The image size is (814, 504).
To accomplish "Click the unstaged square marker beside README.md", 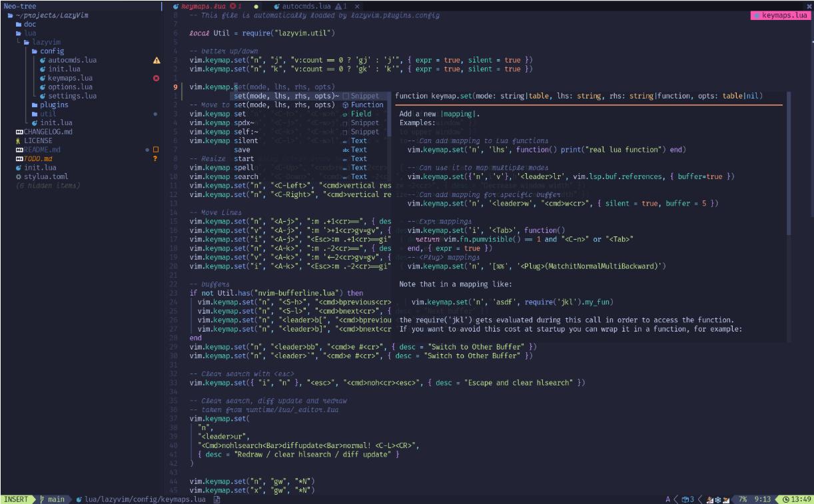I will pos(156,150).
